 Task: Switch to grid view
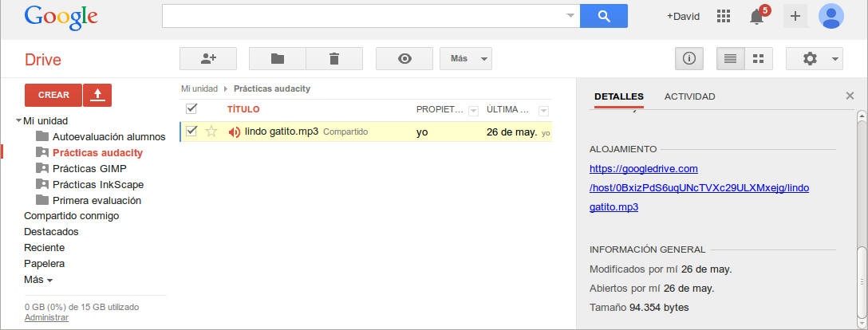[759, 59]
